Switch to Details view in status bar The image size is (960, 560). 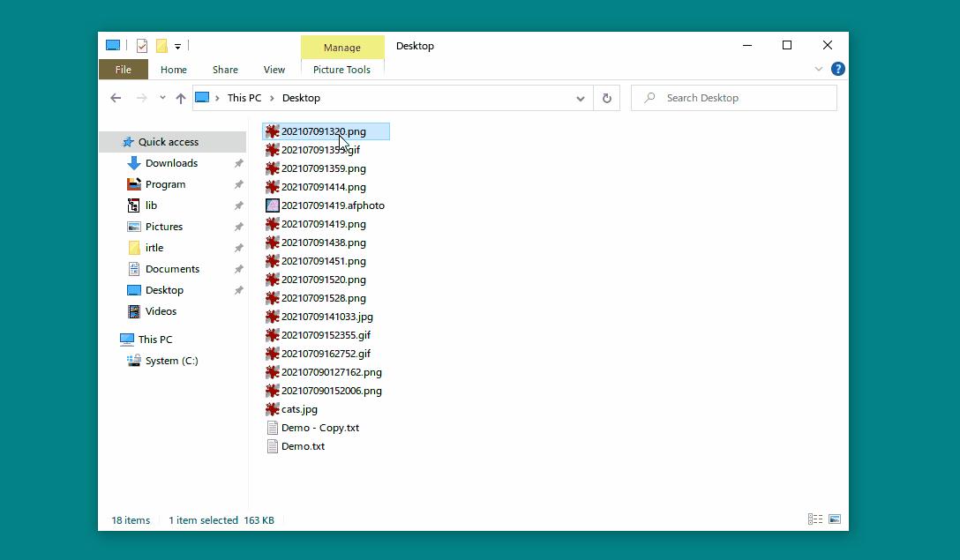pyautogui.click(x=815, y=519)
